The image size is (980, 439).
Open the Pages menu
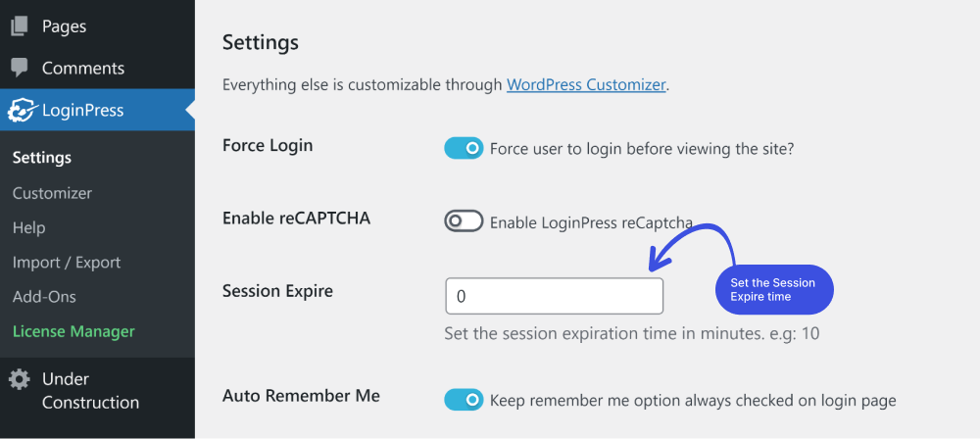pyautogui.click(x=97, y=26)
